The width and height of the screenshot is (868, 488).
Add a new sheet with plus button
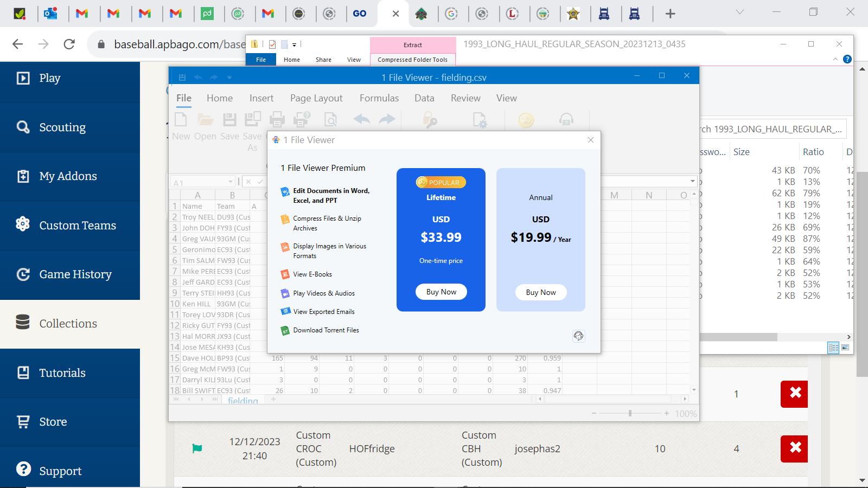pos(273,400)
